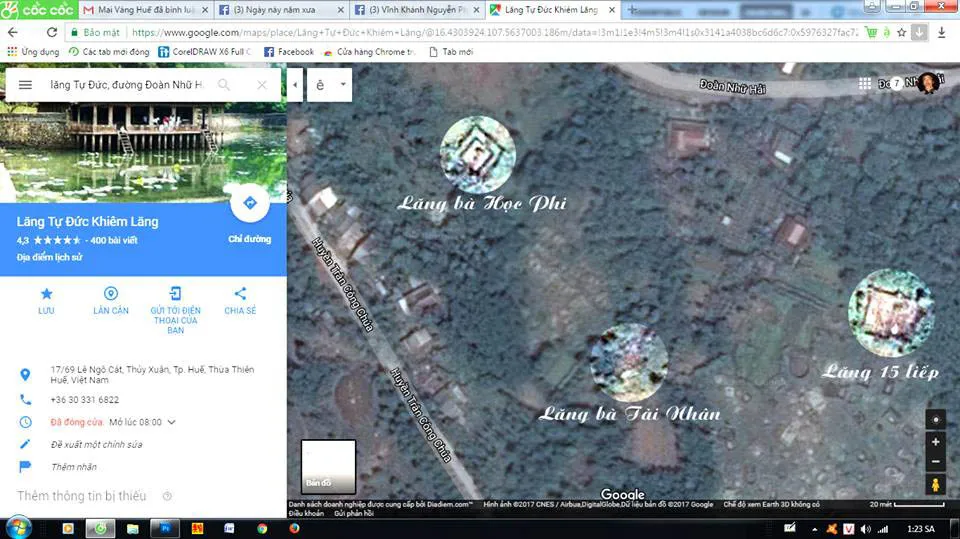Click the blue directions button

click(x=249, y=204)
